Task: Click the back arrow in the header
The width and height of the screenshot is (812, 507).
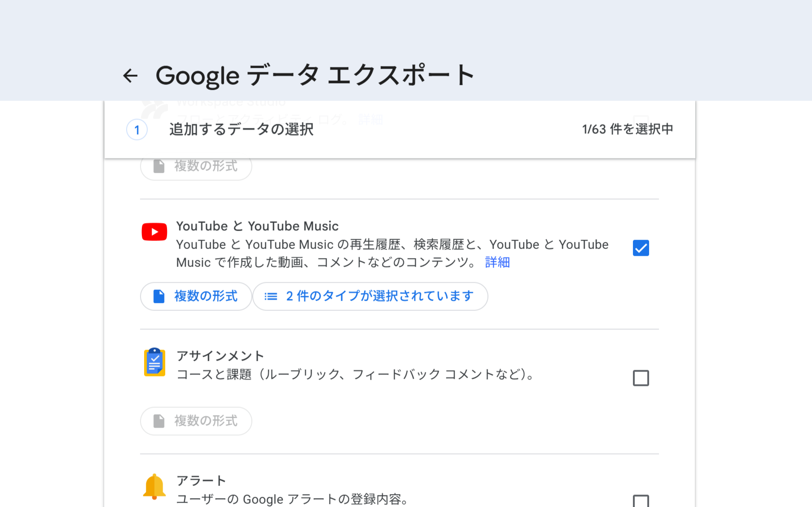Action: coord(130,75)
